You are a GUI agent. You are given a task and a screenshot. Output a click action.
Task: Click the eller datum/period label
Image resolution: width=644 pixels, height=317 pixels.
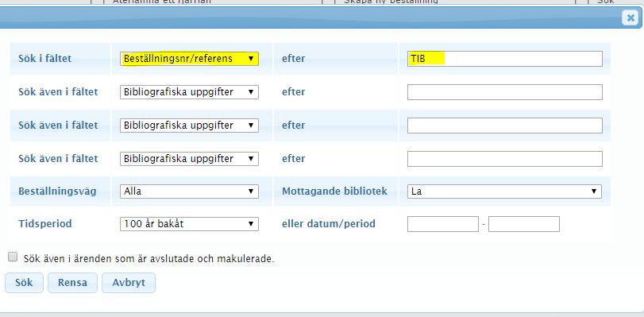pos(329,224)
